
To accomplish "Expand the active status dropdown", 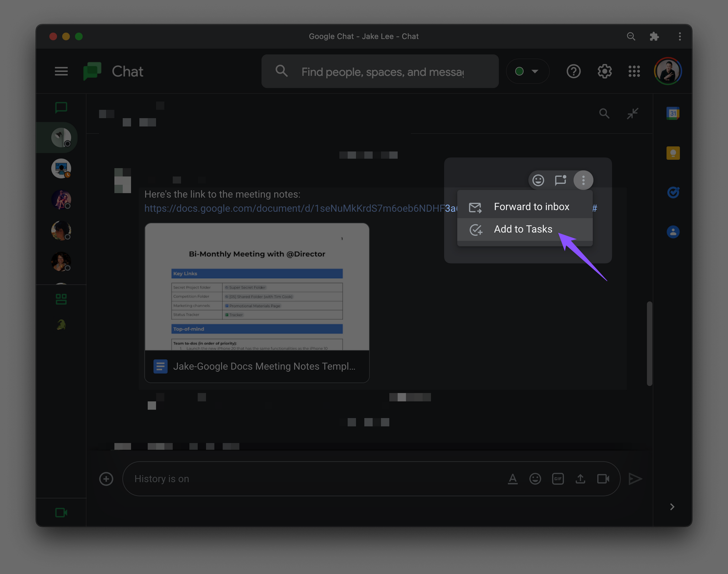I will click(527, 71).
